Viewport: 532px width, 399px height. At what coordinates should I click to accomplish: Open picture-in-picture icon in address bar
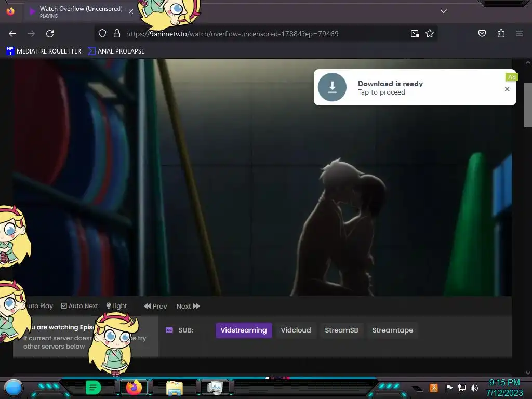click(x=415, y=34)
